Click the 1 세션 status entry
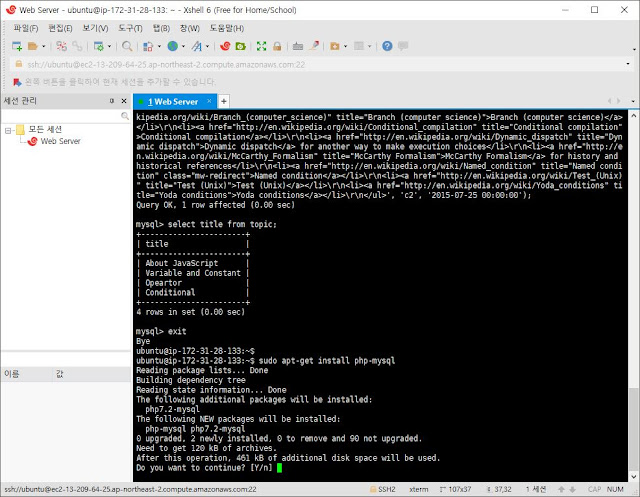 (536, 489)
